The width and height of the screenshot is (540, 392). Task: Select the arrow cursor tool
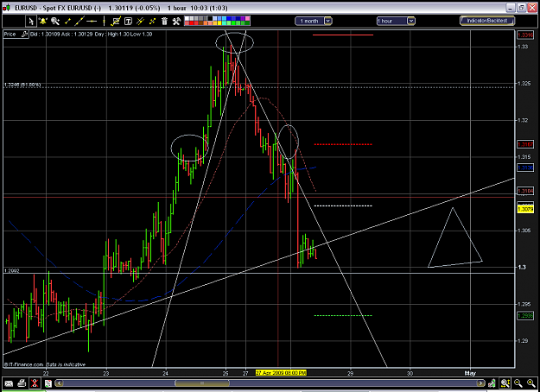[31, 22]
